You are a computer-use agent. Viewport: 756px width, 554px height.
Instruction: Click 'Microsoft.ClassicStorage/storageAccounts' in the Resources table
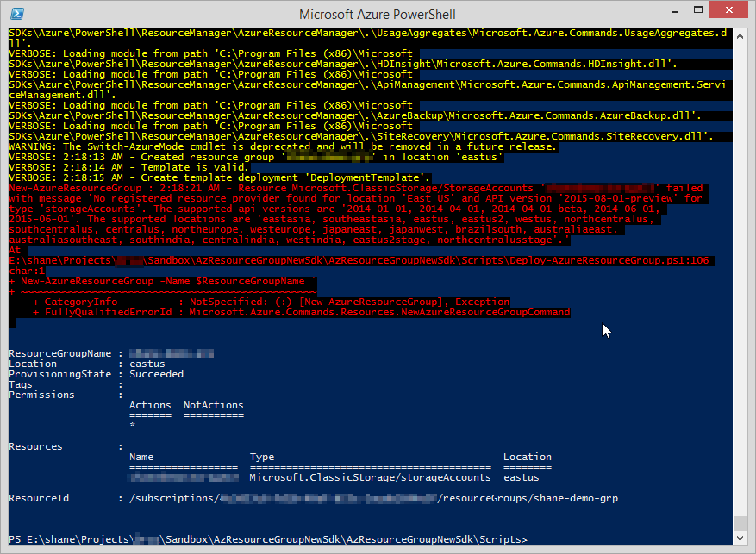371,477
